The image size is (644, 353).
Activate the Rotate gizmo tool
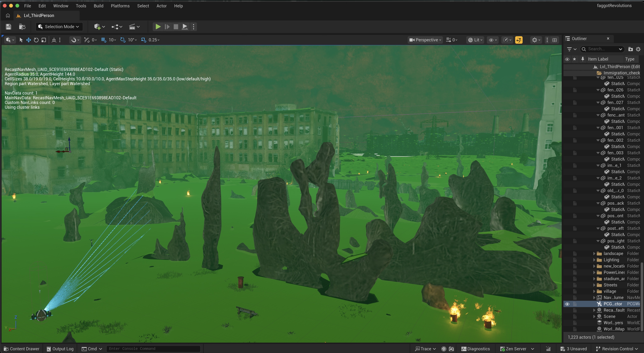click(x=36, y=40)
